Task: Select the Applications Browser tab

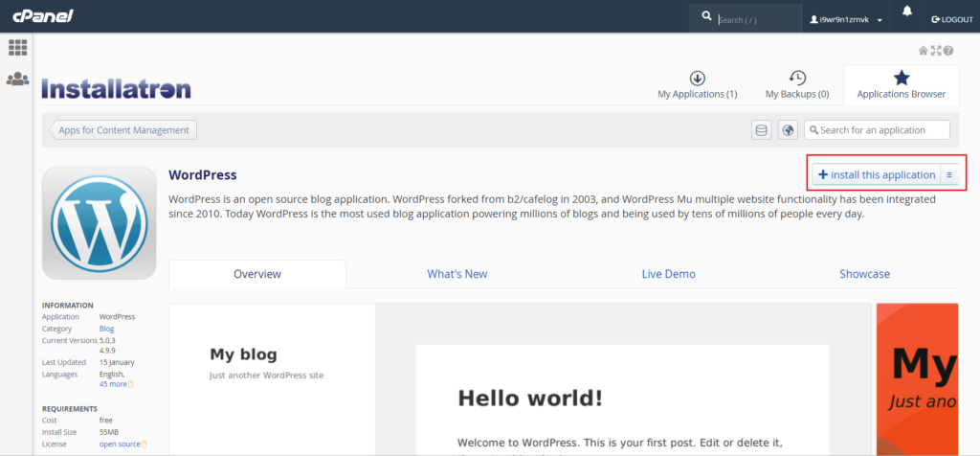Action: click(902, 84)
